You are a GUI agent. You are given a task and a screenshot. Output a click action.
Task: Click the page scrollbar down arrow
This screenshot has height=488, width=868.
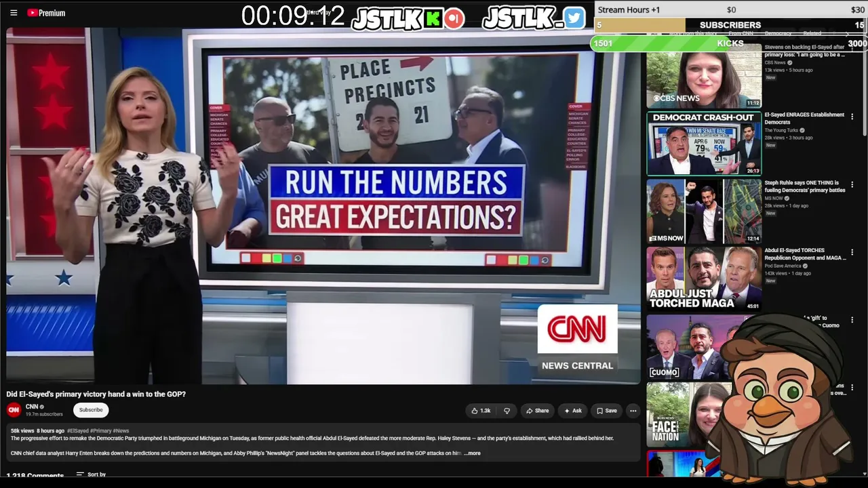click(x=864, y=474)
